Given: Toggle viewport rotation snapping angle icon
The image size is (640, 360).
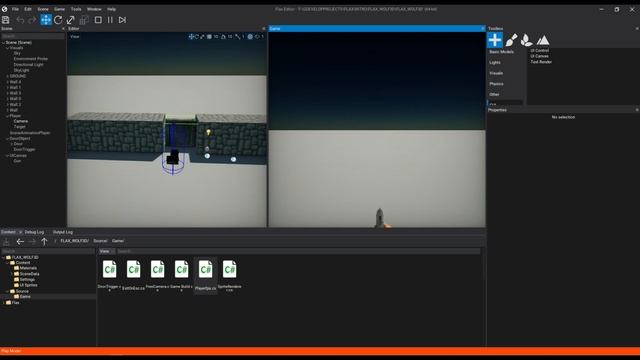Looking at the screenshot, I should point(223,37).
